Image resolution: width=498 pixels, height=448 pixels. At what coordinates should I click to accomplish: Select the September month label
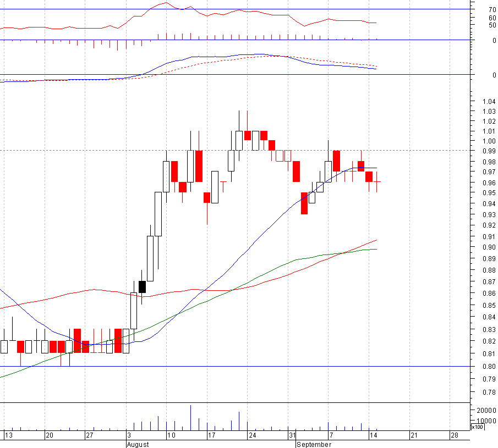[314, 445]
